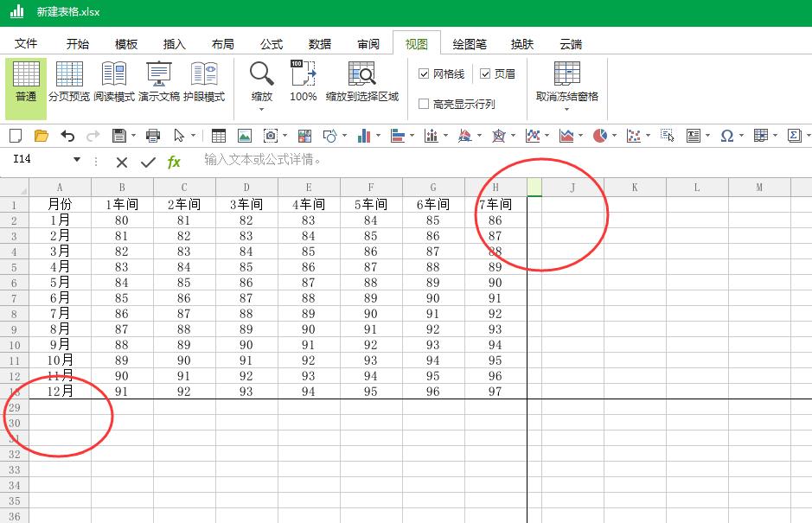The height and width of the screenshot is (523, 812).
Task: Insert a pie chart from the toolbar
Action: click(600, 136)
